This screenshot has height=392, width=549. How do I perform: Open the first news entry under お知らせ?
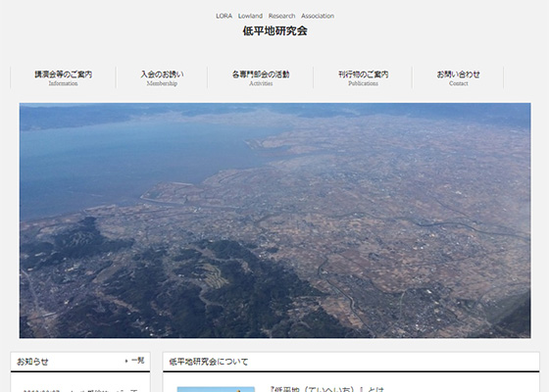pyautogui.click(x=80, y=390)
